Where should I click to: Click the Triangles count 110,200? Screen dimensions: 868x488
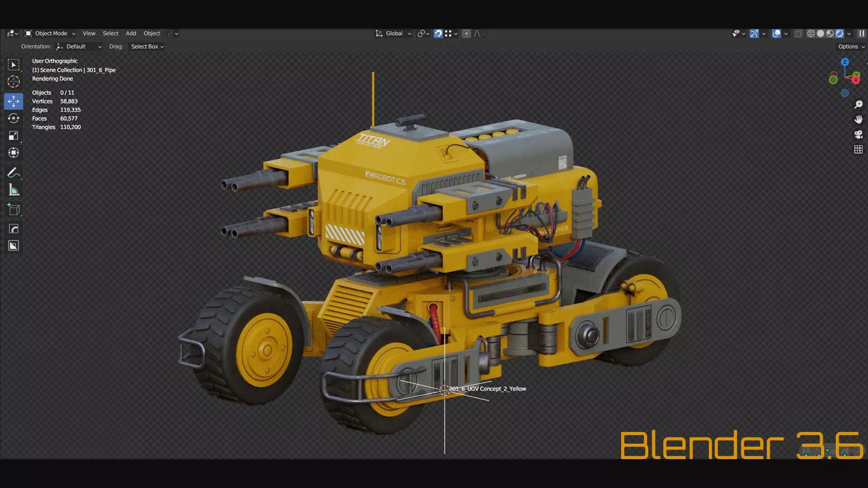[71, 127]
